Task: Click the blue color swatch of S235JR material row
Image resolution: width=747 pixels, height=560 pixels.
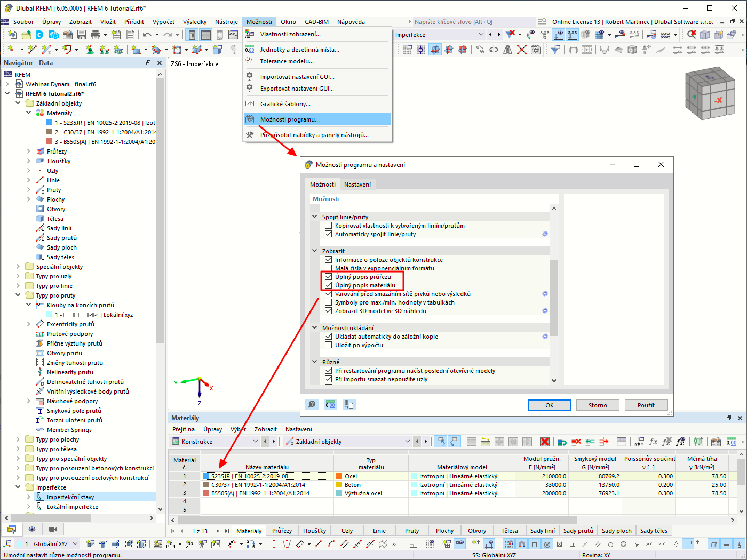Action: (206, 476)
